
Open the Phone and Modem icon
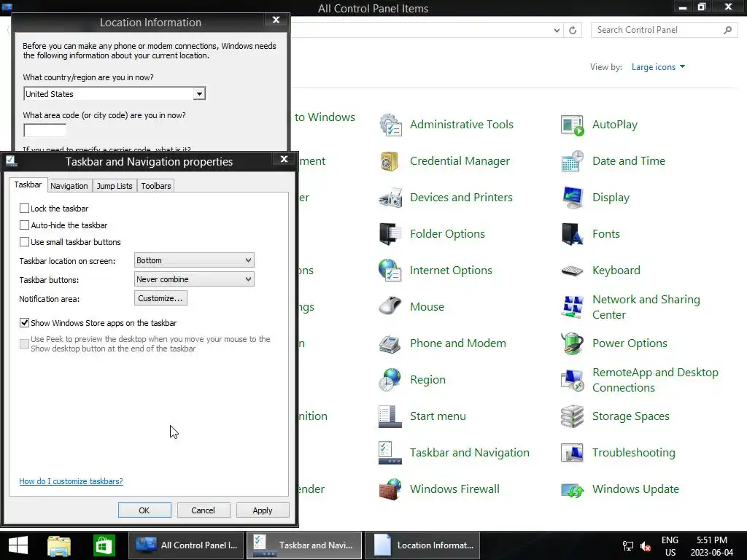pyautogui.click(x=391, y=343)
